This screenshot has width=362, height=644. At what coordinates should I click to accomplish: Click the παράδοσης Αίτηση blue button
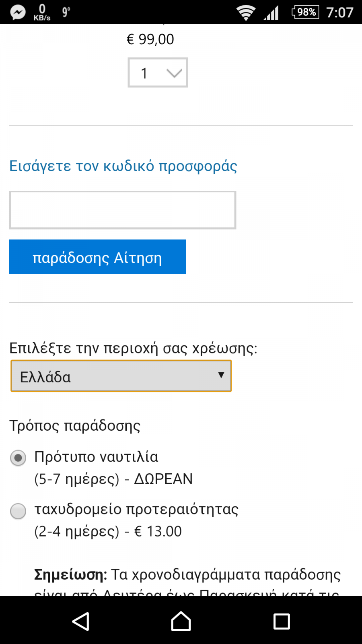click(97, 257)
